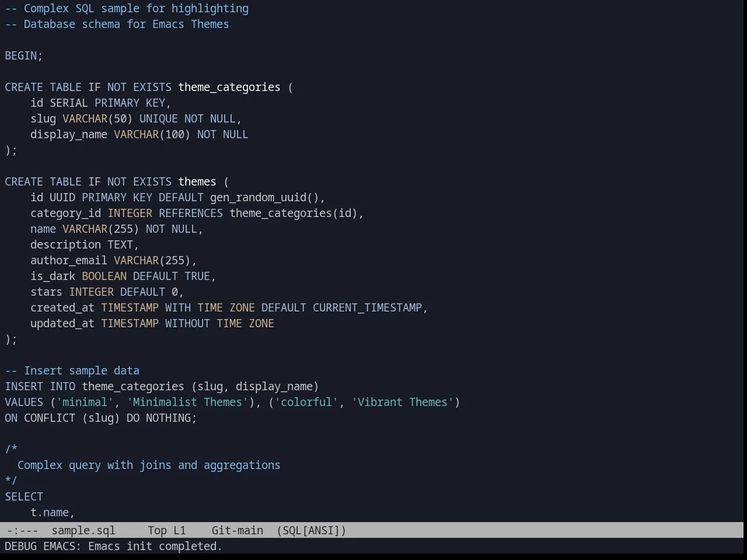Click 'name VARCHAR(255) NOT NULL,' line
Image resolution: width=747 pixels, height=560 pixels.
point(117,229)
